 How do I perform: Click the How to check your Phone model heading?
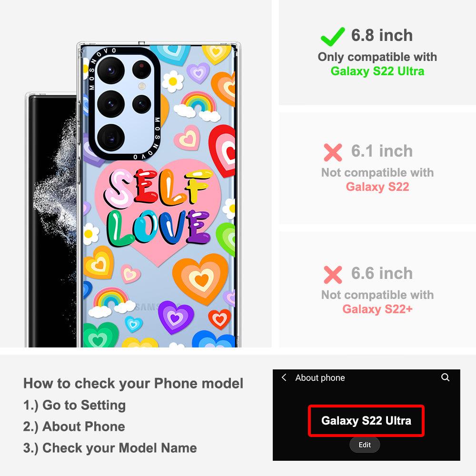133,383
